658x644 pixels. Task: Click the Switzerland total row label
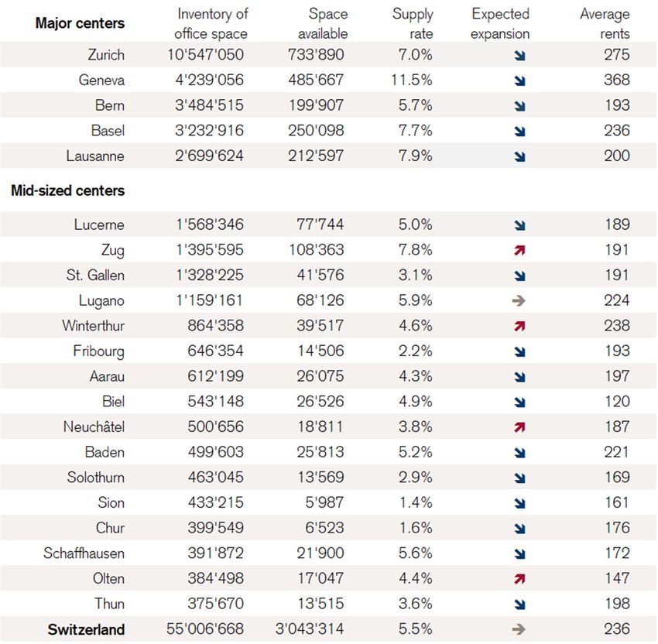coord(86,629)
